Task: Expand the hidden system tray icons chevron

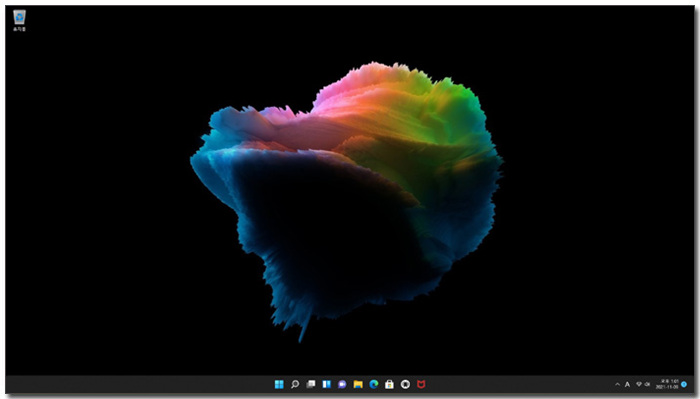Action: tap(617, 384)
